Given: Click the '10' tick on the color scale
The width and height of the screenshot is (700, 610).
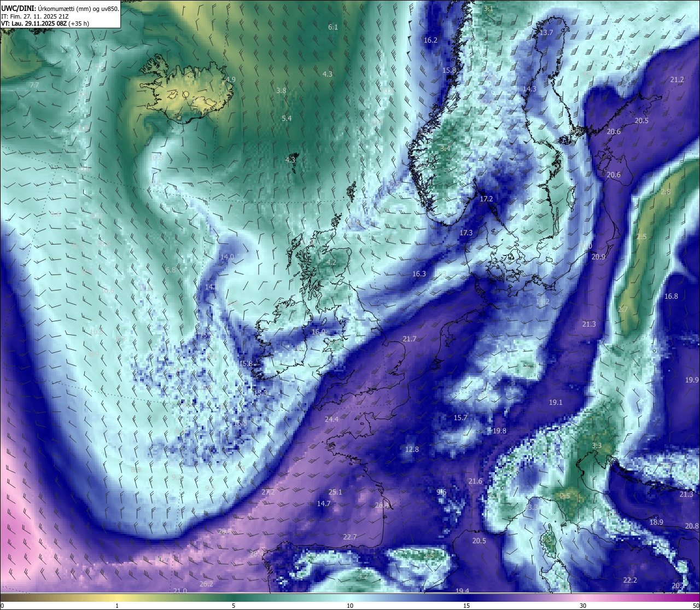Looking at the screenshot, I should click(x=350, y=606).
